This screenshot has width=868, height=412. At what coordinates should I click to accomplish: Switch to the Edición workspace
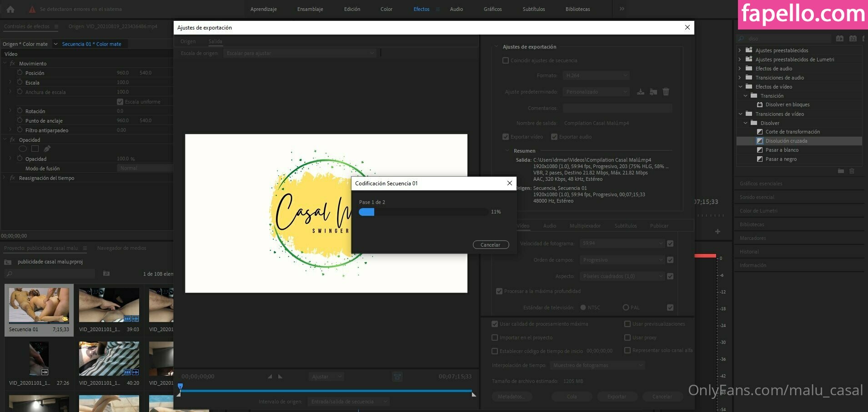(352, 9)
